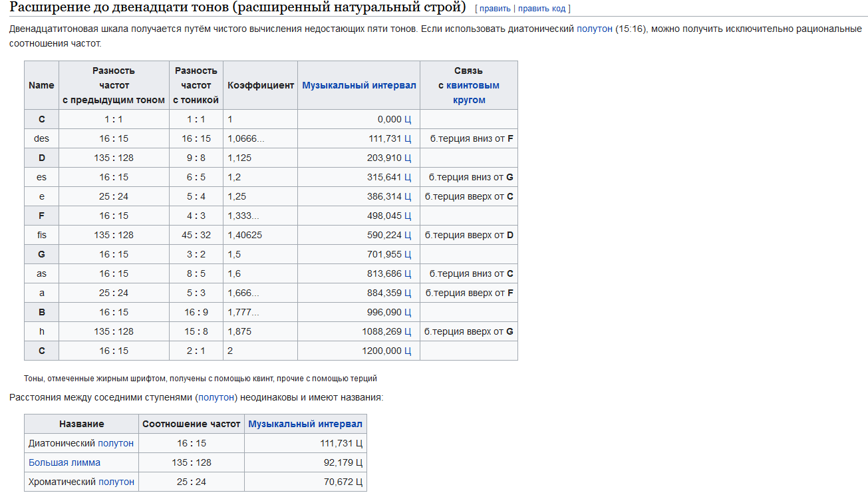This screenshot has height=495, width=868.
Task: Click the '4 : 3' ratio cell
Action: click(196, 216)
